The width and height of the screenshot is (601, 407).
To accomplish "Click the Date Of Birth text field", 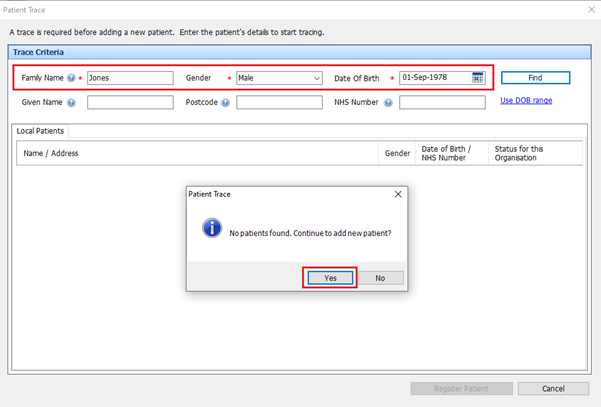I will pos(433,78).
